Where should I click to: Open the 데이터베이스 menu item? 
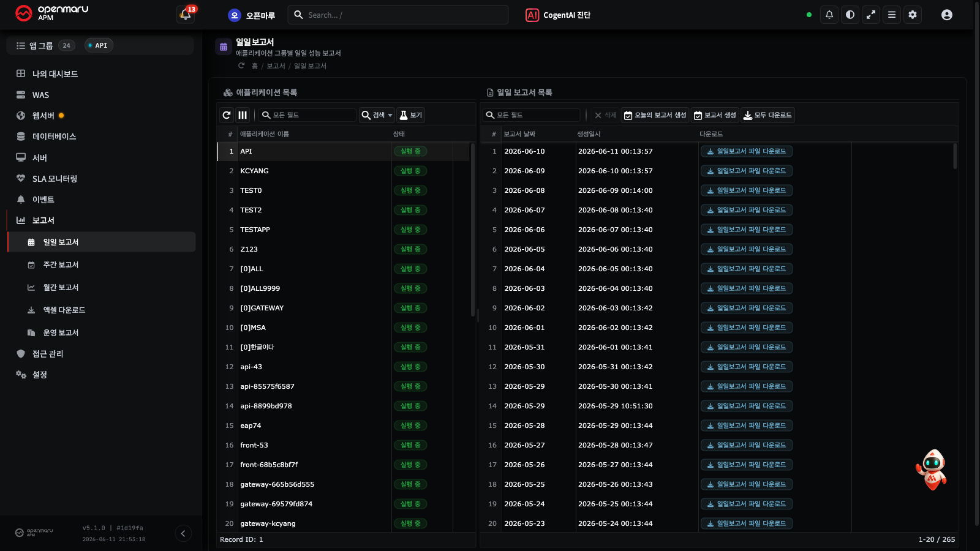(x=54, y=137)
